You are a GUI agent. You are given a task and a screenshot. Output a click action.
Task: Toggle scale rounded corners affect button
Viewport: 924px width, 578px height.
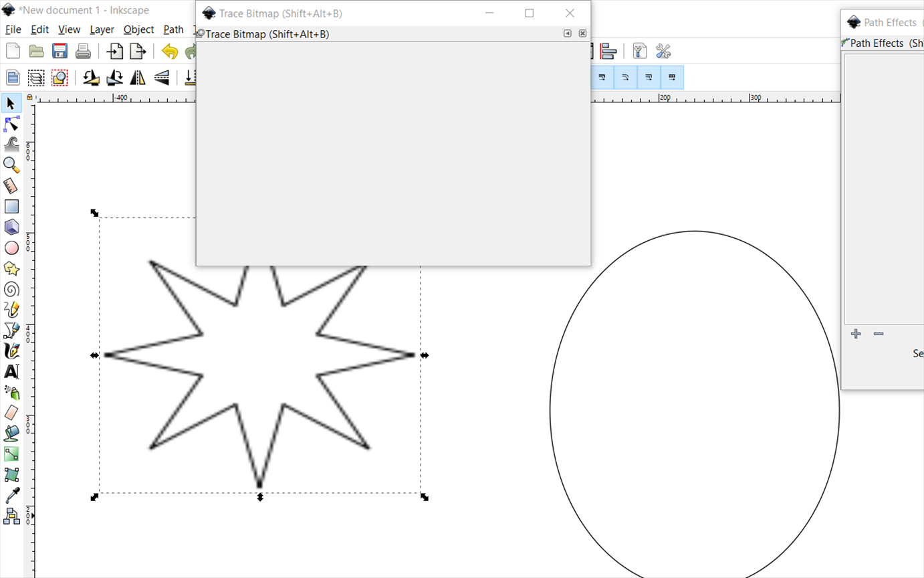pyautogui.click(x=625, y=78)
